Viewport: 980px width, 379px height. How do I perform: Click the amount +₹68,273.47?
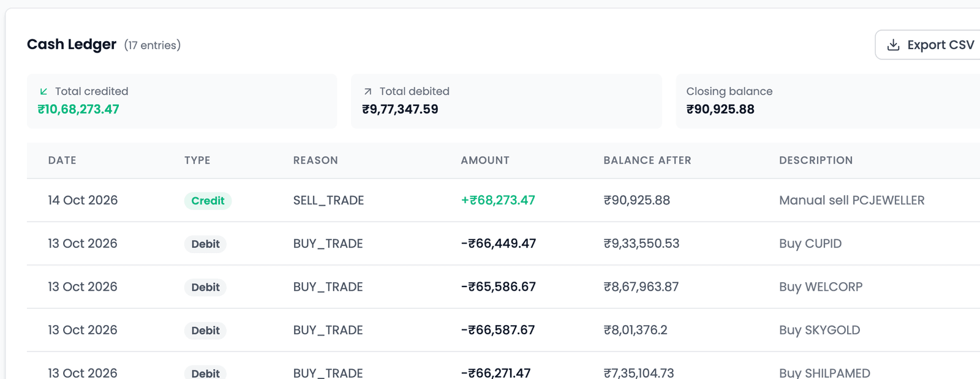tap(498, 200)
